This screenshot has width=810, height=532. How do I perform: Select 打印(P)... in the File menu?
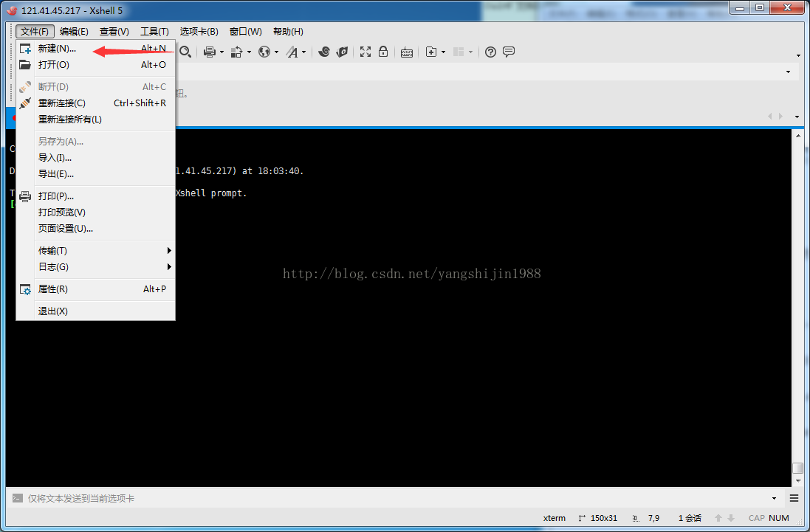pos(96,196)
